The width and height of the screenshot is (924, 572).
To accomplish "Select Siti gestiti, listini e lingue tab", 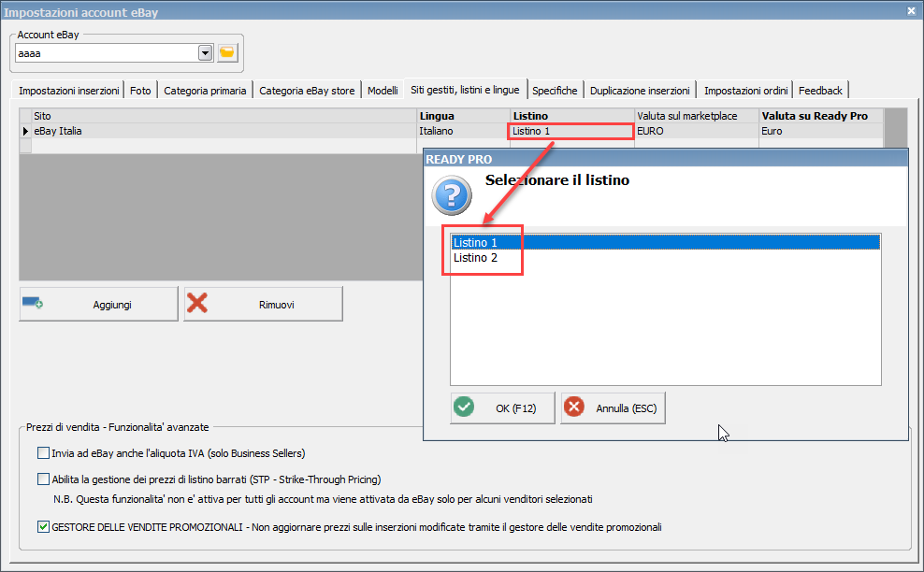I will pyautogui.click(x=465, y=90).
